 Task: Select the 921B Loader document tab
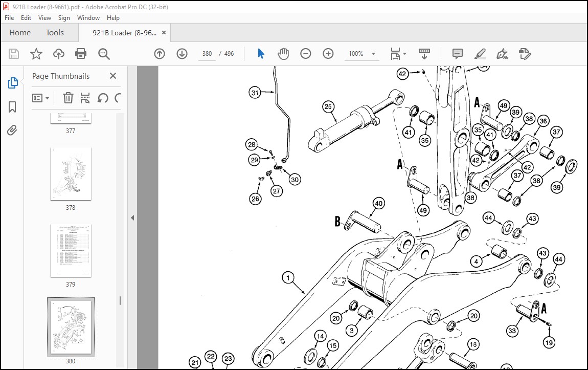124,33
